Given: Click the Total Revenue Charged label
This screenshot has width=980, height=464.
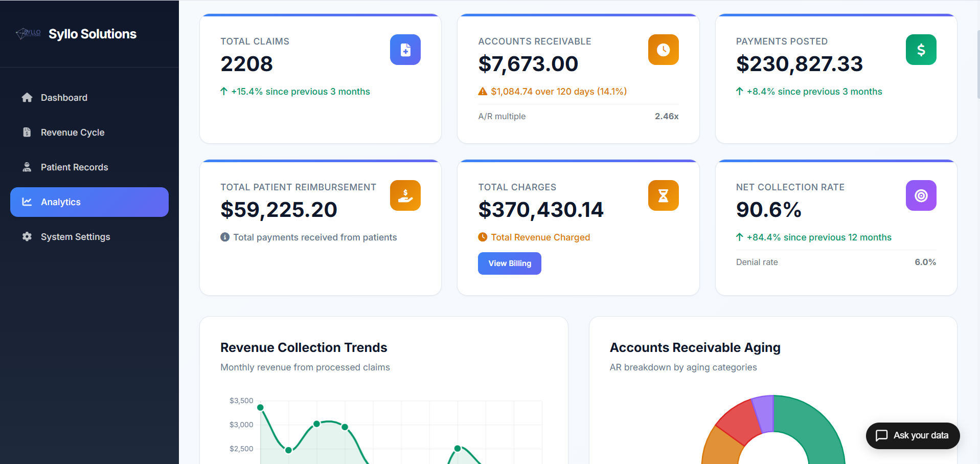Looking at the screenshot, I should (x=540, y=237).
